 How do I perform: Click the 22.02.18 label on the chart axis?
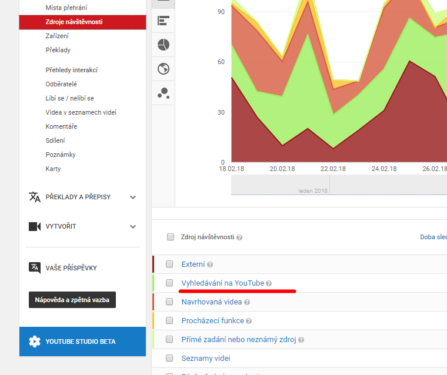333,169
